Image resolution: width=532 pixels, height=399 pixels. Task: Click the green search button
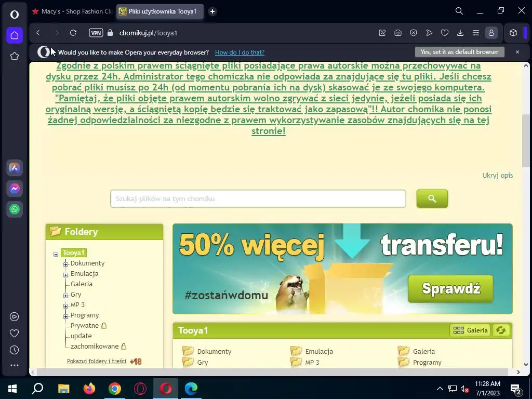[x=432, y=199]
